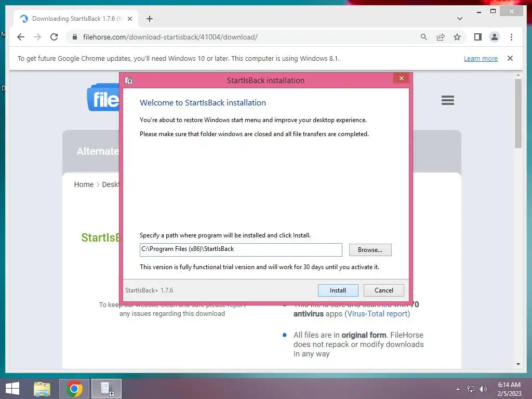Click the zoom magnifier icon in address bar
The width and height of the screenshot is (532, 399).
tap(423, 37)
